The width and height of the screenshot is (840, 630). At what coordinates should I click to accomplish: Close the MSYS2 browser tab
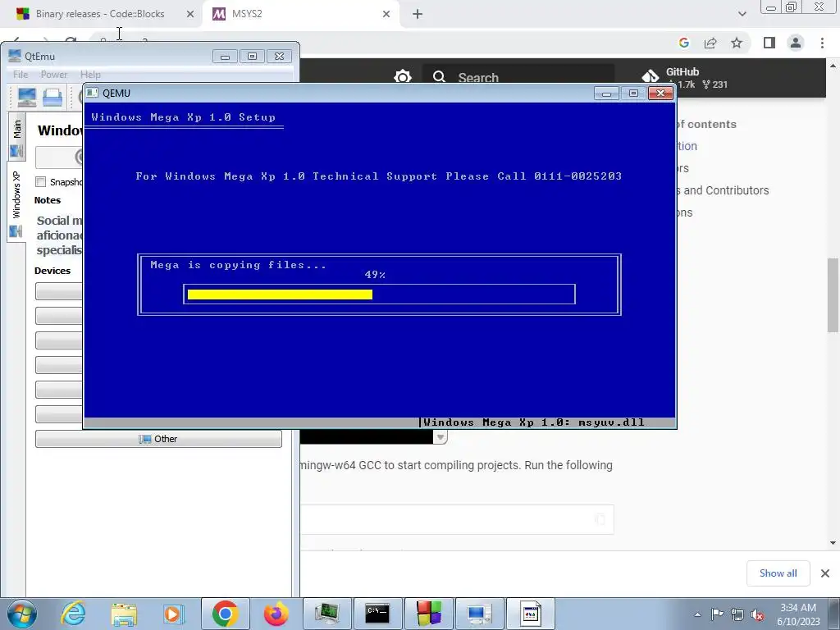coord(386,14)
